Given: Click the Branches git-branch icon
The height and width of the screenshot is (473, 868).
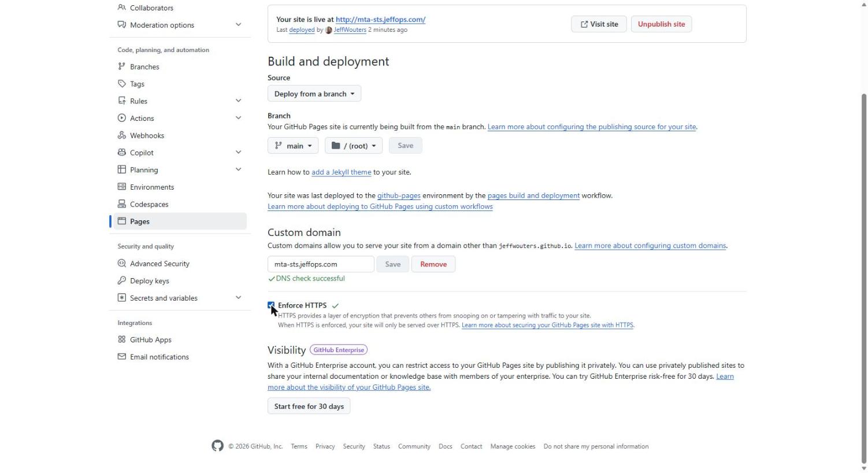Looking at the screenshot, I should (121, 66).
